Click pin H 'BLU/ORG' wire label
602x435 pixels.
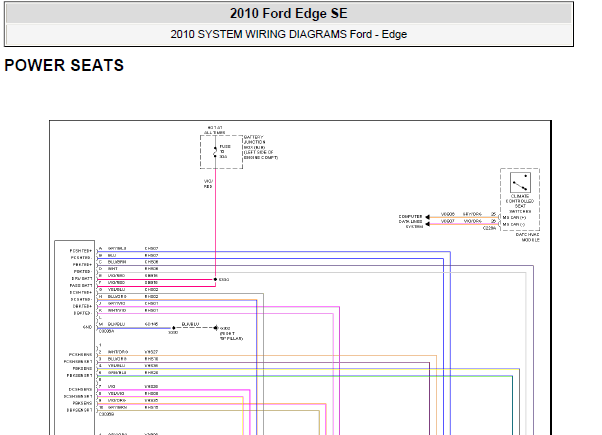[x=117, y=296]
